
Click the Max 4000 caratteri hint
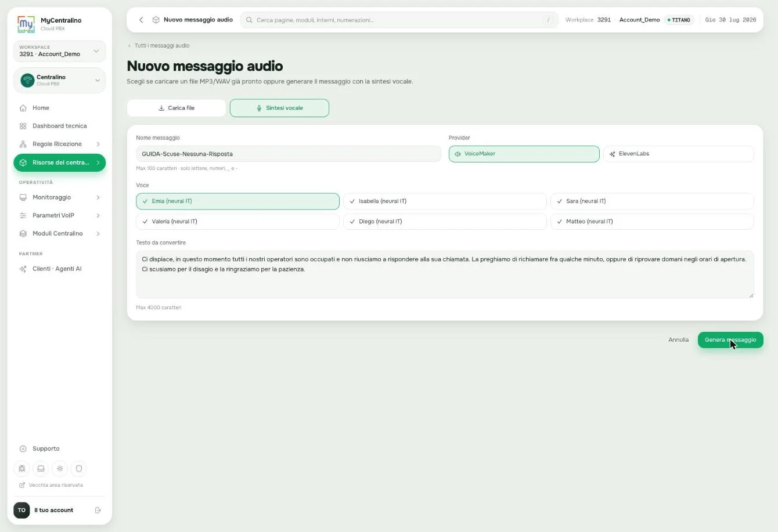point(159,307)
